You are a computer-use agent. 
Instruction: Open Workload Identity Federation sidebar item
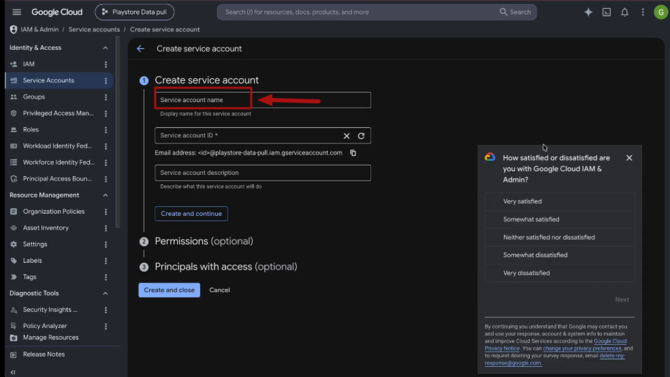(57, 146)
